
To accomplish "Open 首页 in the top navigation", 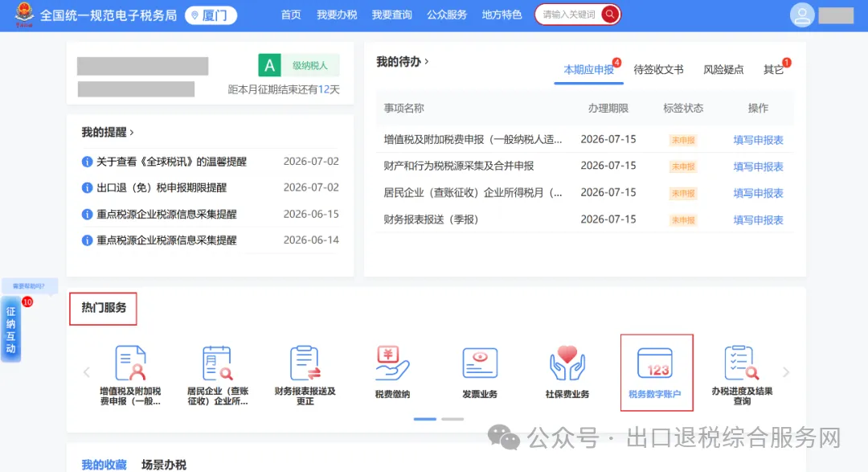I will click(291, 15).
